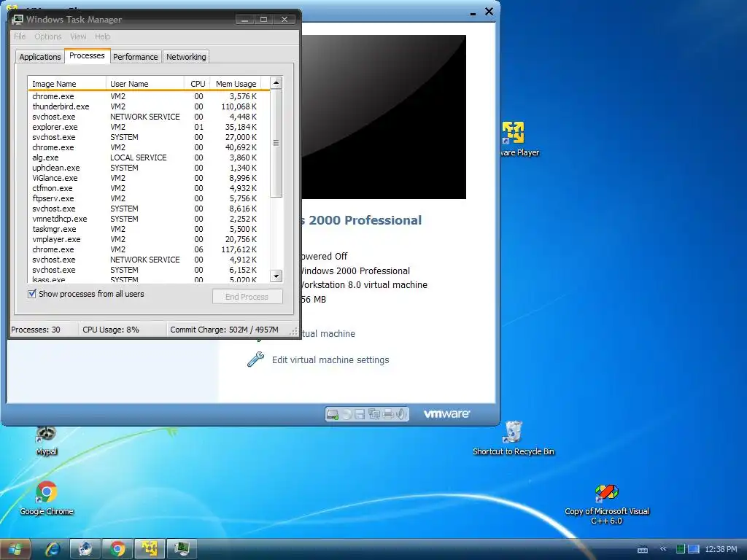
Task: Switch to the Networking tab
Action: pos(186,57)
